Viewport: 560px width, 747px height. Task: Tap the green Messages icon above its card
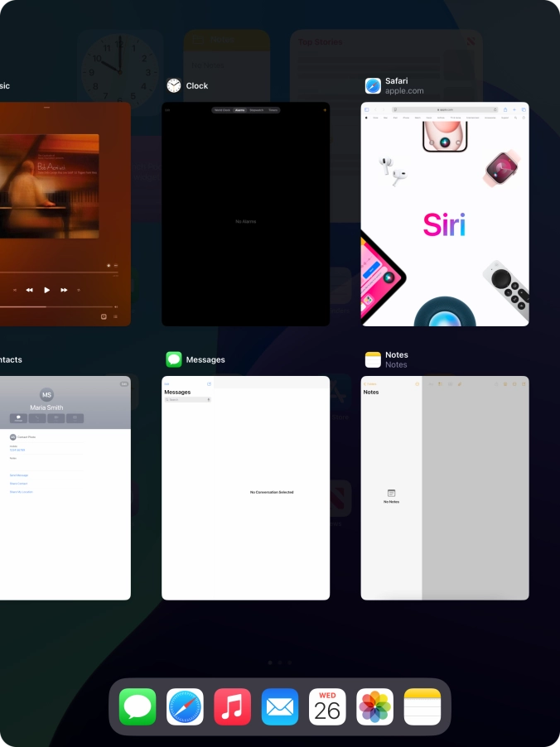point(174,359)
